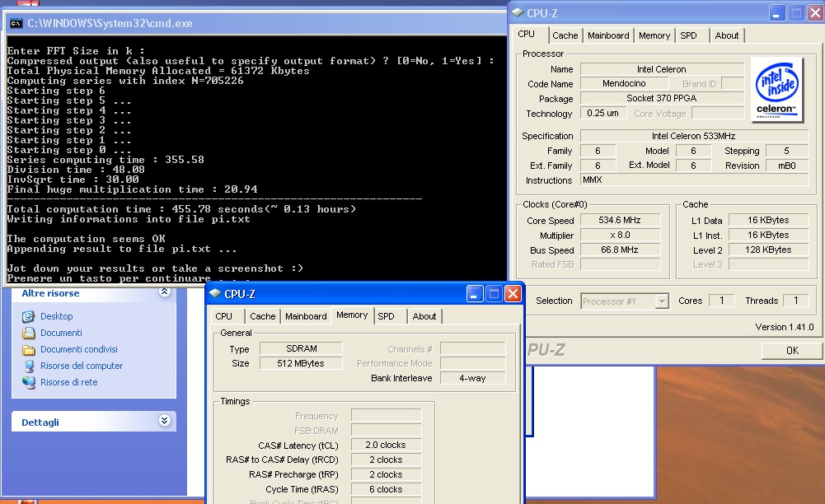
Task: Click the CAS# Latency value 2.0 clocks
Action: click(x=386, y=446)
